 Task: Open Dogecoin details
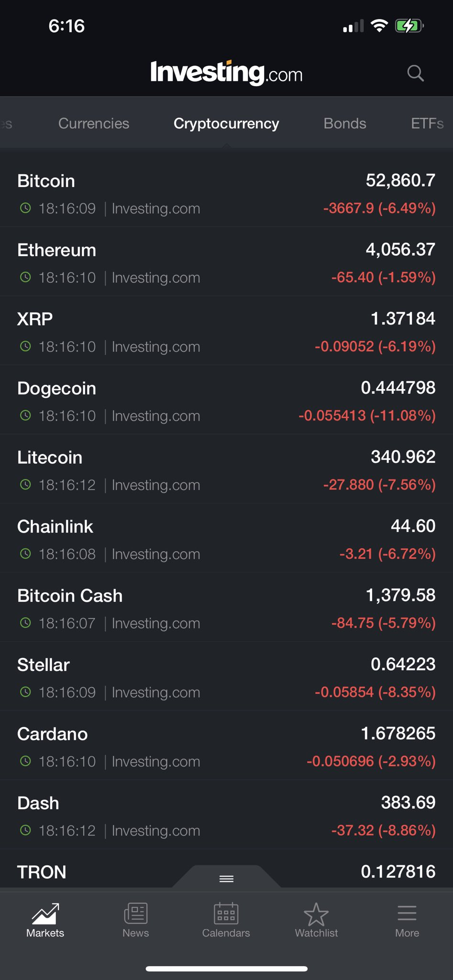click(226, 401)
